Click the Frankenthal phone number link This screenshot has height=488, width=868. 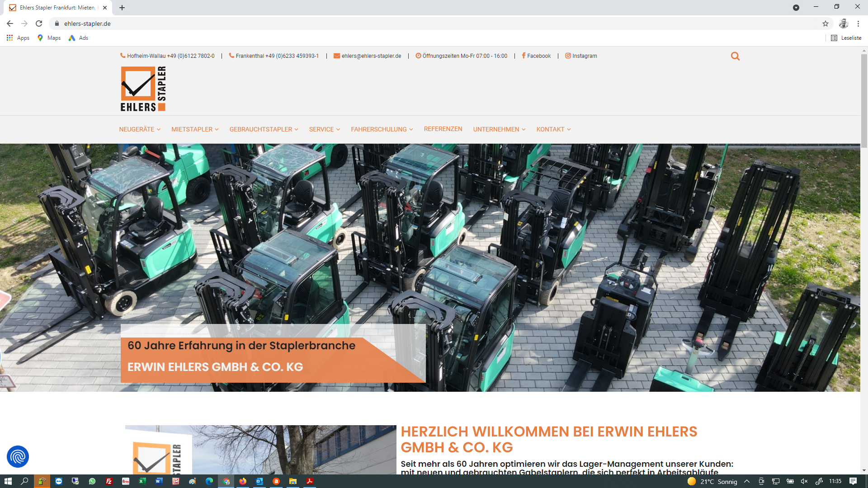(x=274, y=56)
